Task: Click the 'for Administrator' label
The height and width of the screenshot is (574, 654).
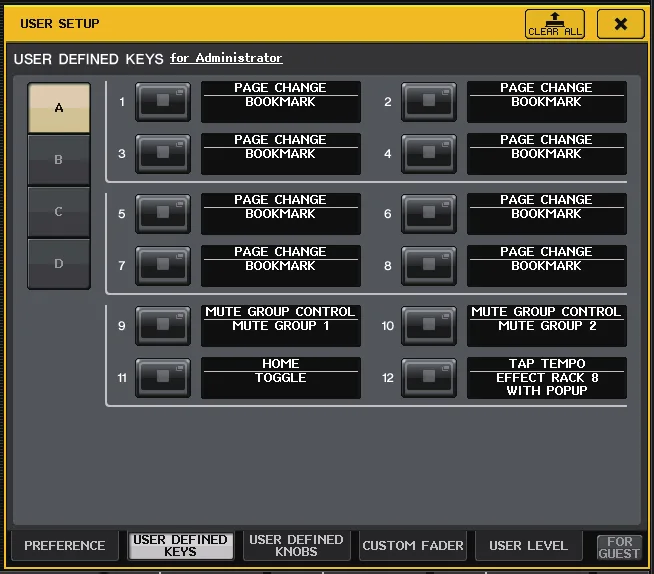Action: (x=226, y=58)
